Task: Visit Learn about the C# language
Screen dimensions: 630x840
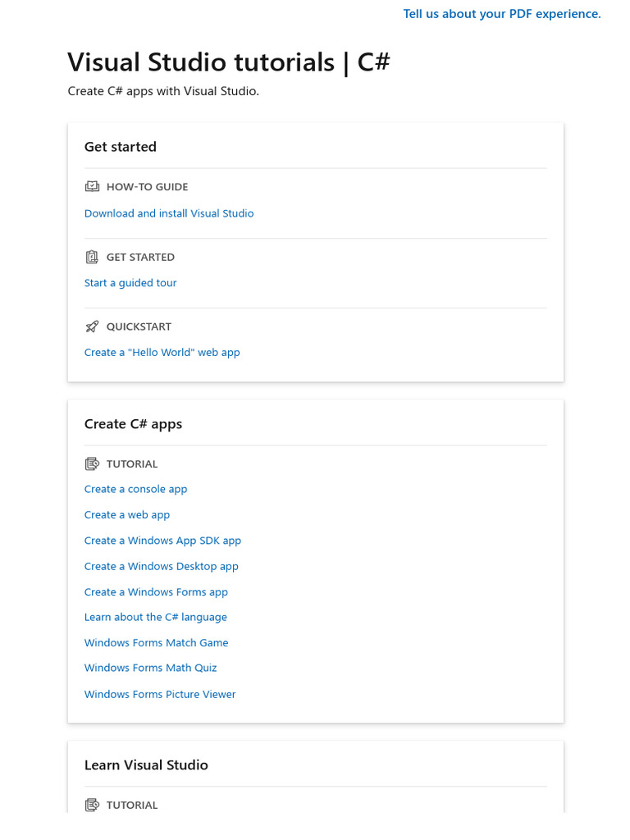Action: 156,617
